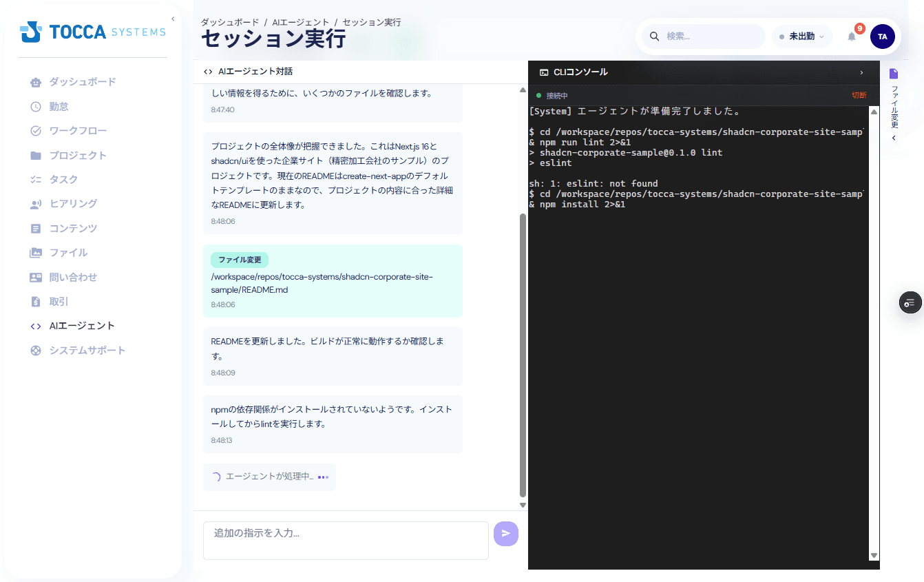This screenshot has height=582, width=924.
Task: Collapse the ファイル変更 side panel
Action: coord(893,138)
